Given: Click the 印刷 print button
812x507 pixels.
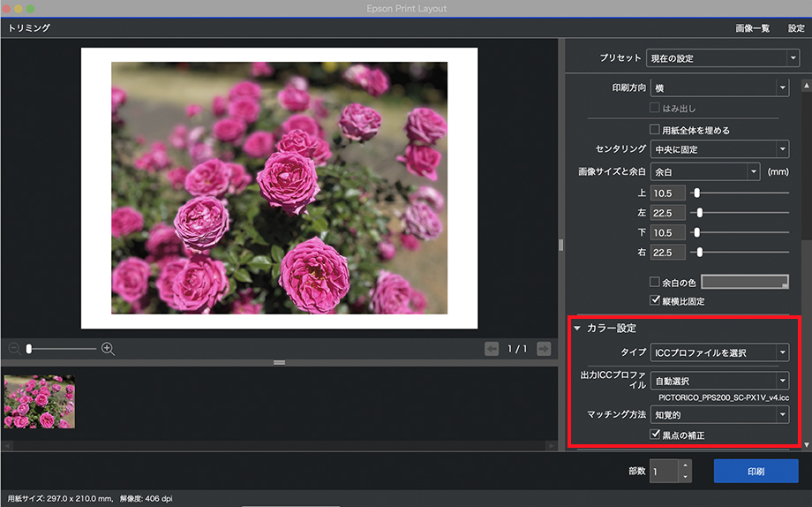Looking at the screenshot, I should (x=756, y=472).
